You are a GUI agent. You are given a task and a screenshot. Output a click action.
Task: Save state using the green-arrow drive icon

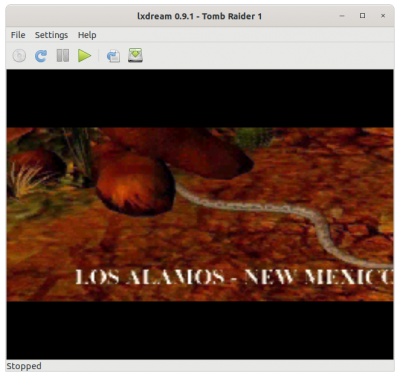(x=135, y=55)
